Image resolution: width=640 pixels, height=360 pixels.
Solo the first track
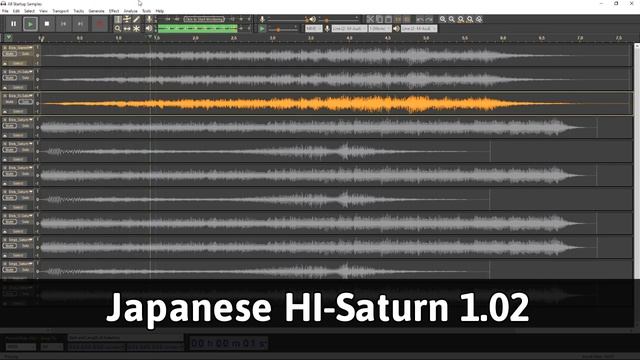point(25,54)
